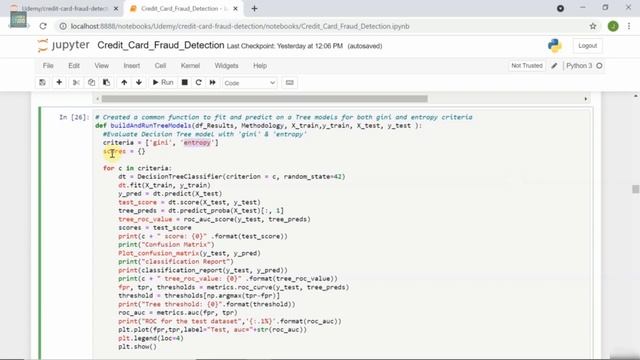640x360 pixels.
Task: Click the DecisionTreeClassifier line
Action: click(231, 177)
